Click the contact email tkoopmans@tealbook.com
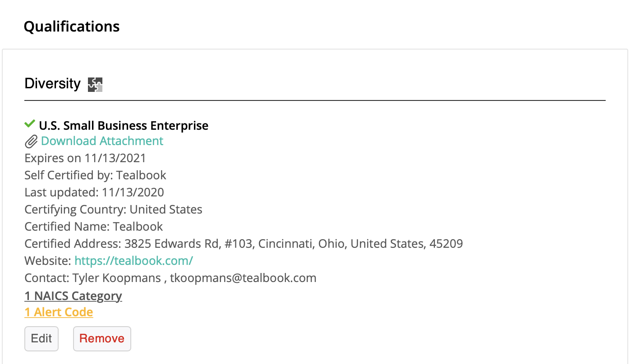 click(x=243, y=278)
